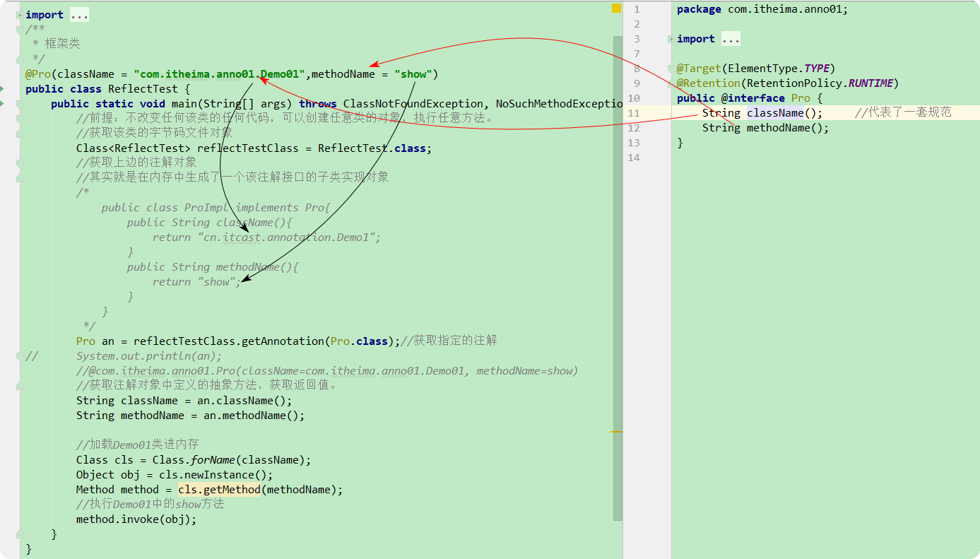Image resolution: width=980 pixels, height=559 pixels.
Task: Collapse the main method body
Action: click(20, 104)
